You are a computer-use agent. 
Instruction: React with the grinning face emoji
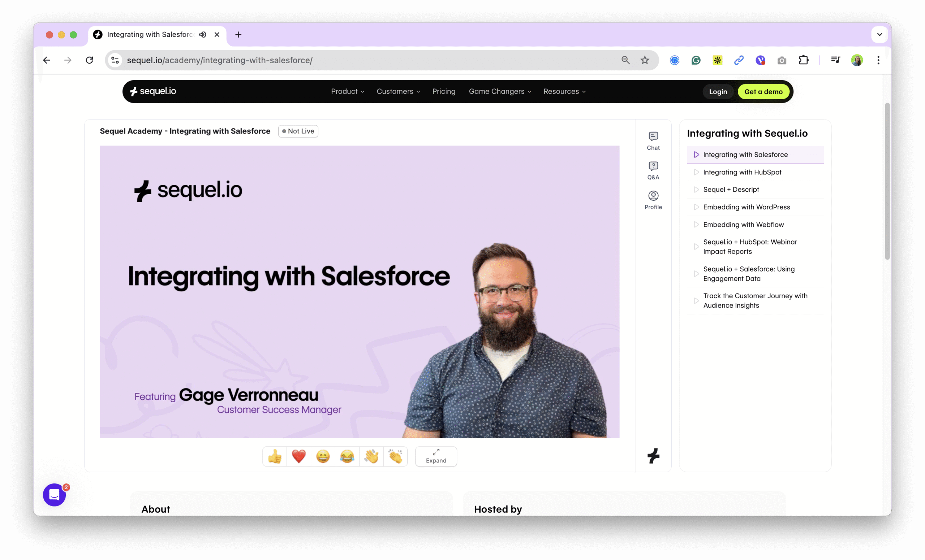click(x=323, y=456)
